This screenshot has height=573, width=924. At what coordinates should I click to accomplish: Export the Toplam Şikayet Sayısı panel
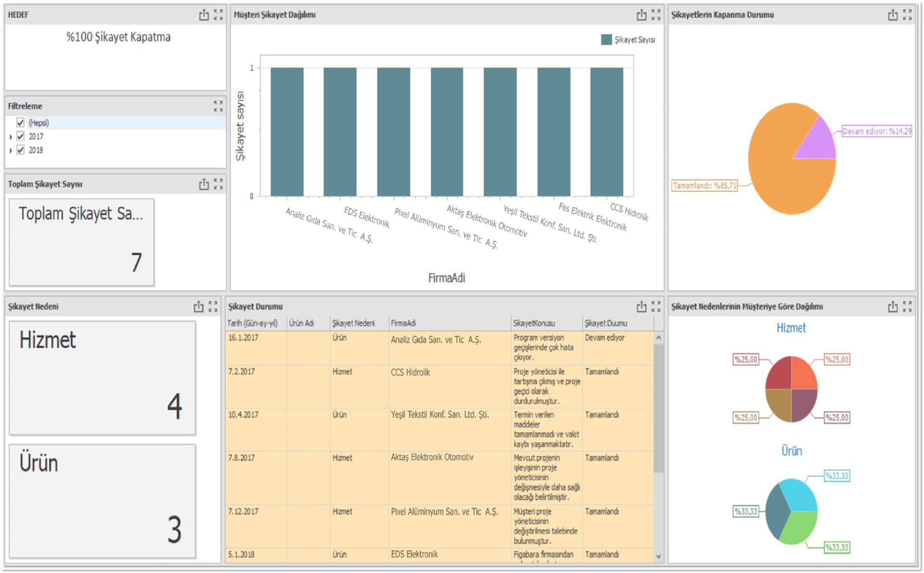[204, 184]
